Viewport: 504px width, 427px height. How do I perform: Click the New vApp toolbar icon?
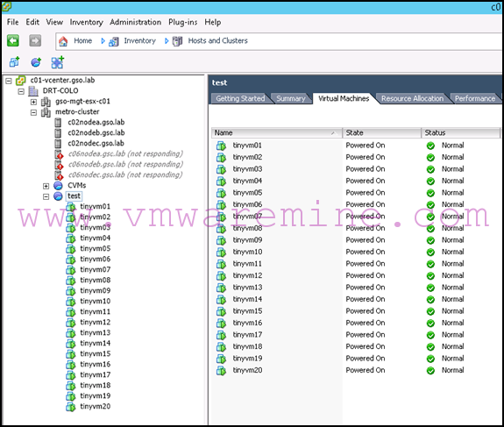[58, 62]
